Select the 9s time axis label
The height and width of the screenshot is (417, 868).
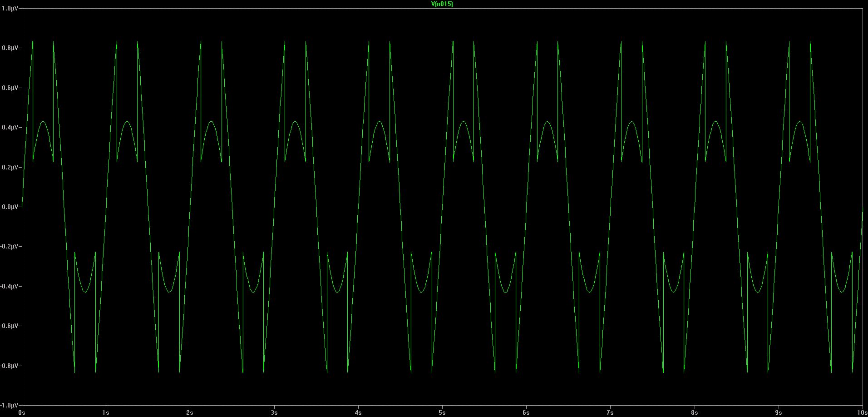tap(779, 412)
